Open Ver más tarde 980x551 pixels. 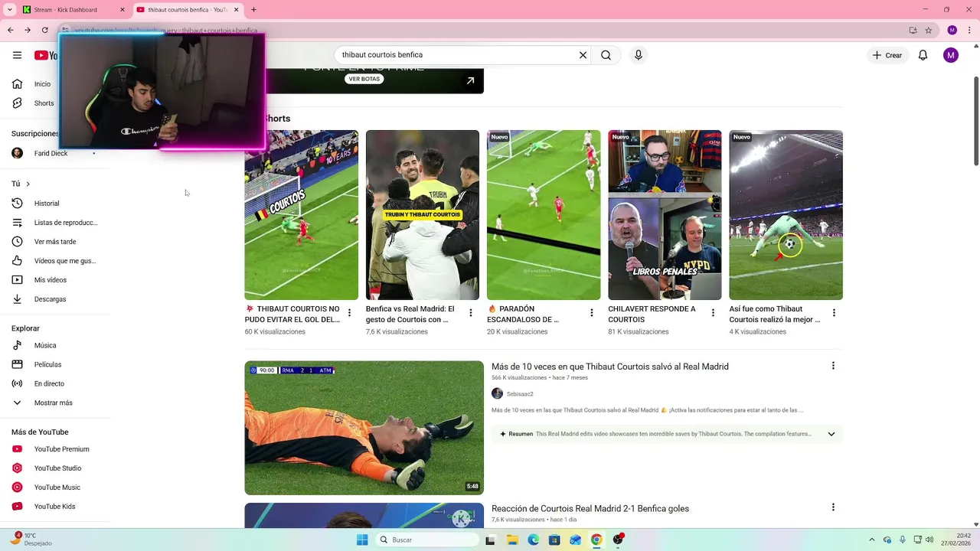54,242
